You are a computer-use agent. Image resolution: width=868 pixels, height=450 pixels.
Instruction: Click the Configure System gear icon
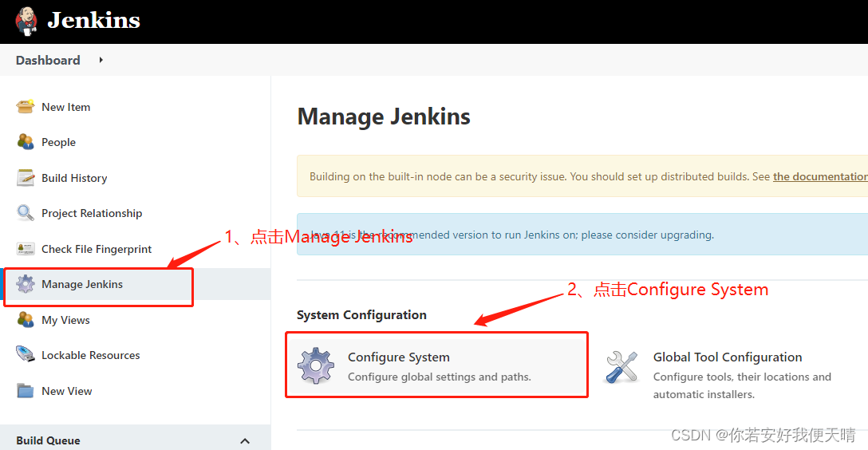click(x=316, y=366)
